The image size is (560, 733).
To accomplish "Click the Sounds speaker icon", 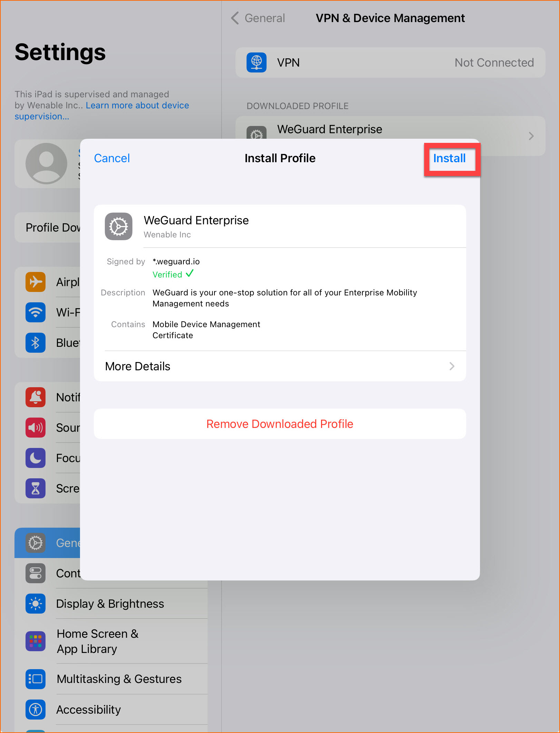I will click(36, 428).
